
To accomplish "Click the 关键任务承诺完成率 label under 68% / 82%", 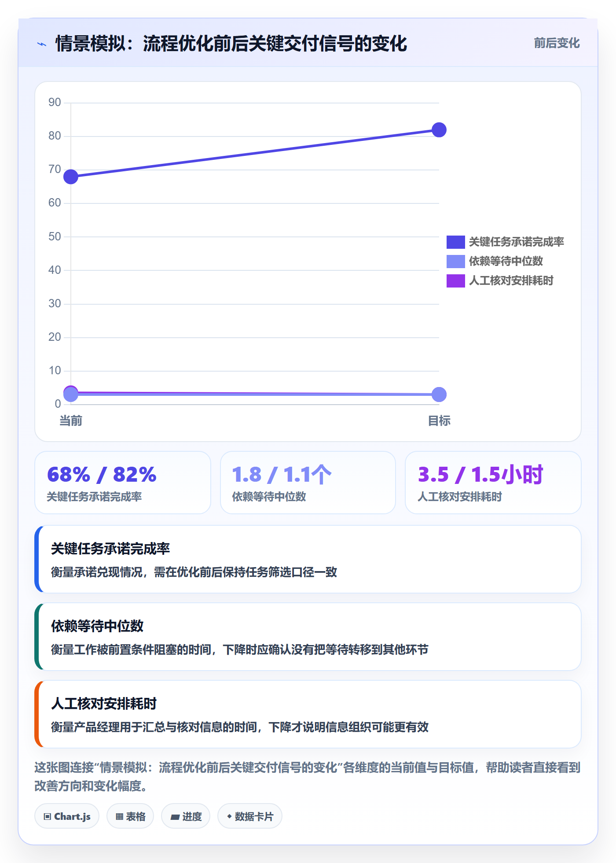I will click(94, 497).
